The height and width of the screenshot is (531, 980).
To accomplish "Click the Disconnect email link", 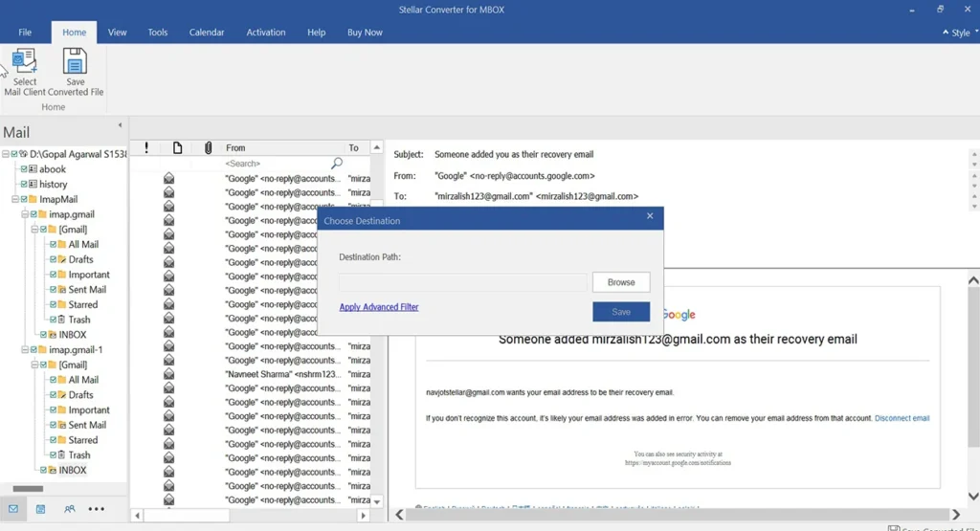I will tap(902, 418).
